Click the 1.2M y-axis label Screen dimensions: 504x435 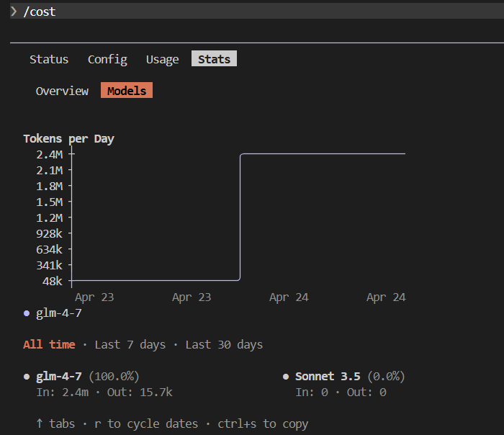coord(49,218)
